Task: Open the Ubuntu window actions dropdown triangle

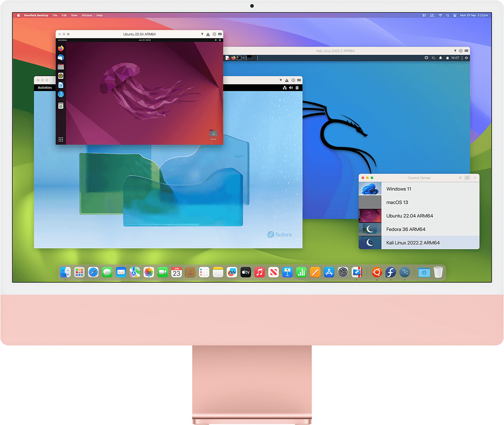Action: coord(202,34)
